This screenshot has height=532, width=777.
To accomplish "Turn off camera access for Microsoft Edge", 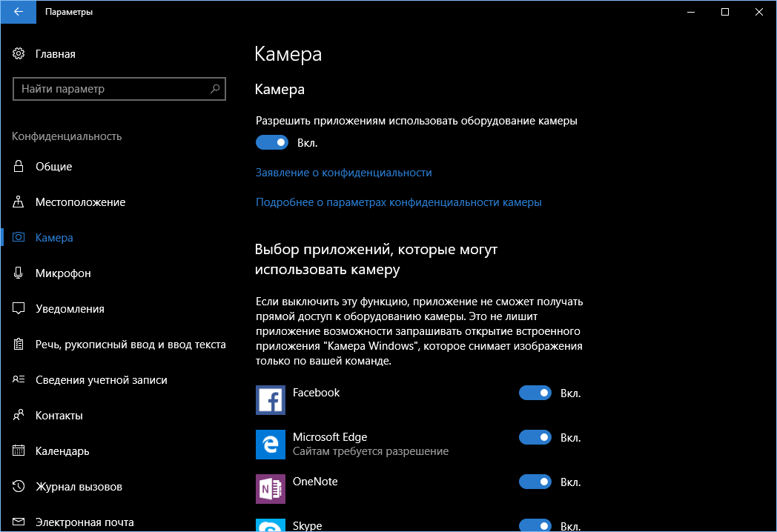I will [x=535, y=437].
